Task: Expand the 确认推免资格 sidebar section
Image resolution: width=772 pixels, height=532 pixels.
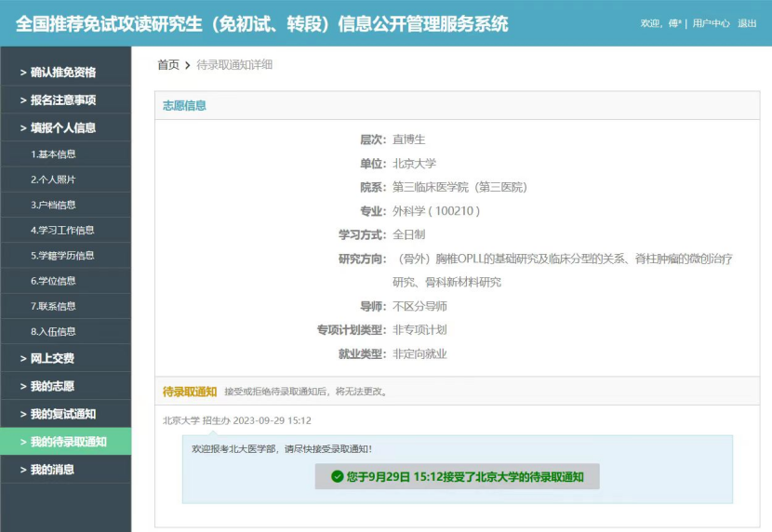Action: [x=62, y=73]
